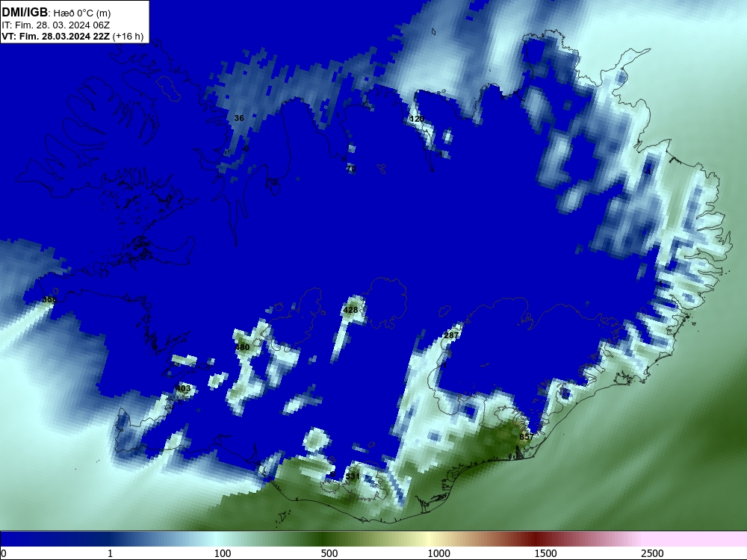Click the 2500 label on the color legend
The width and height of the screenshot is (747, 560).
point(652,553)
